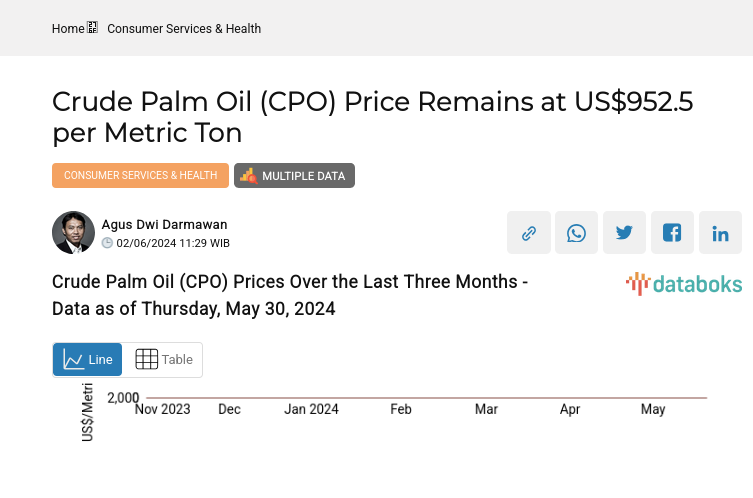753x498 pixels.
Task: Open author Agus Dwi Darmawan's profile
Action: [164, 224]
